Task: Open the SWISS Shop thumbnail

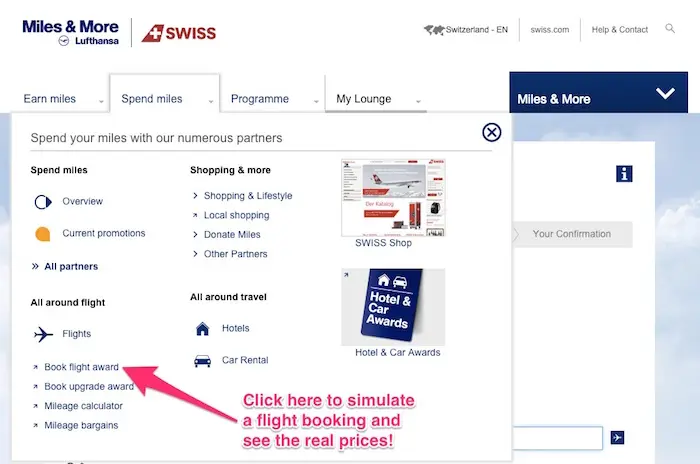Action: [x=393, y=198]
